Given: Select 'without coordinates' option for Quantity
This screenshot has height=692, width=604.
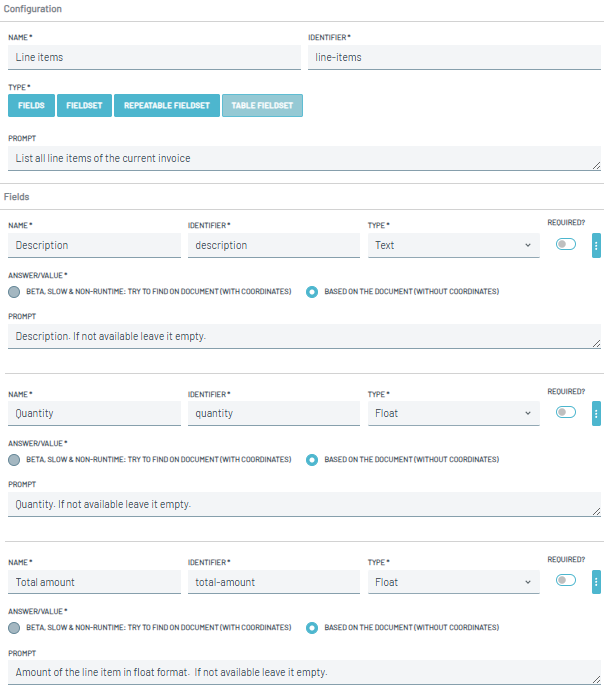Looking at the screenshot, I should (x=313, y=460).
